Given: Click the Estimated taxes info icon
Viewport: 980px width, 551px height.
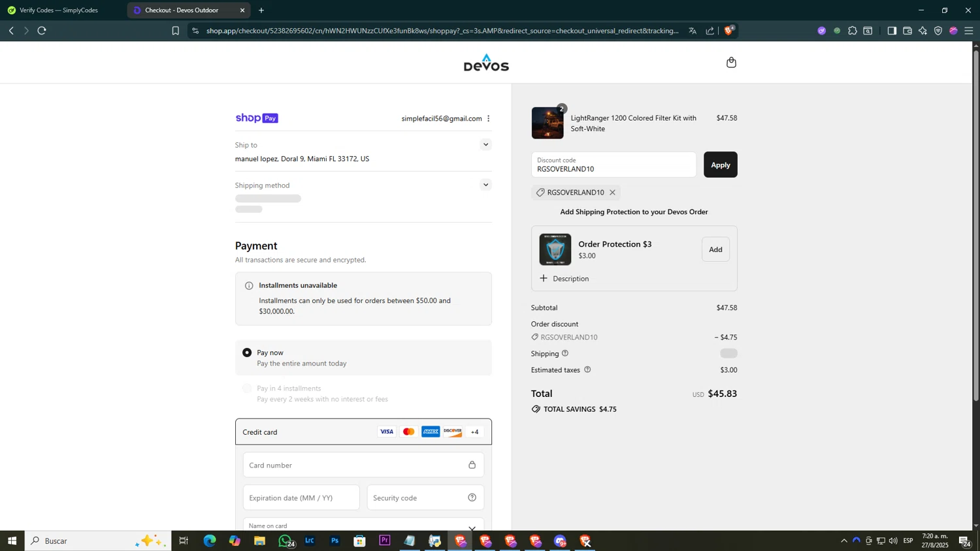Looking at the screenshot, I should [x=587, y=370].
